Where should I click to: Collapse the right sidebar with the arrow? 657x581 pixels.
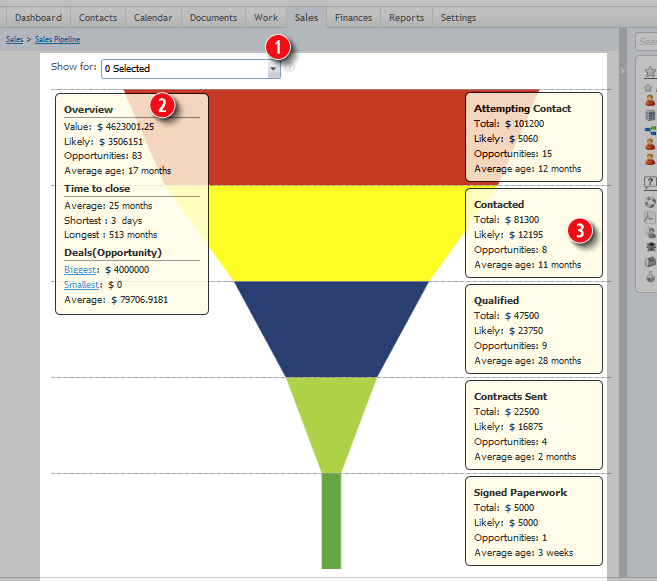click(622, 70)
